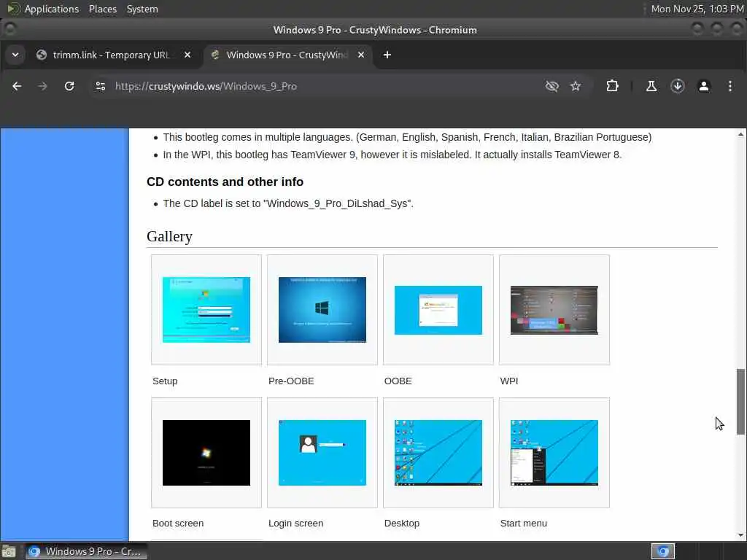Image resolution: width=747 pixels, height=560 pixels.
Task: Click the 'Desktop' caption text
Action: (x=402, y=524)
